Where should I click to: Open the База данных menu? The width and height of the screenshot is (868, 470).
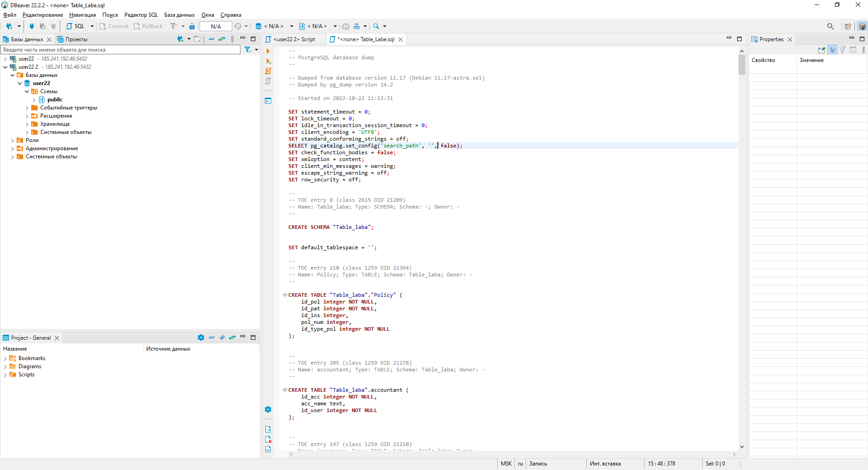tap(179, 15)
